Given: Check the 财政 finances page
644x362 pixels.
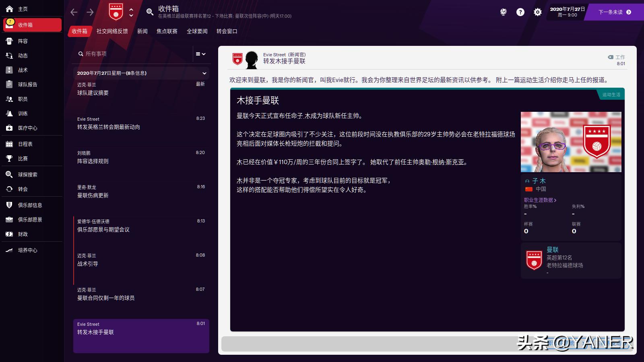Looking at the screenshot, I should (20, 234).
